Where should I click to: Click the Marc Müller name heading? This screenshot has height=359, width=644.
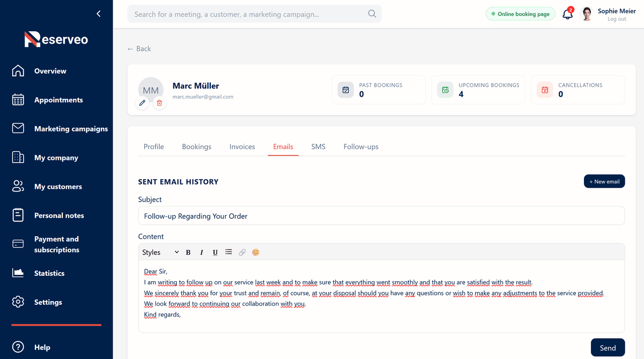(x=196, y=85)
